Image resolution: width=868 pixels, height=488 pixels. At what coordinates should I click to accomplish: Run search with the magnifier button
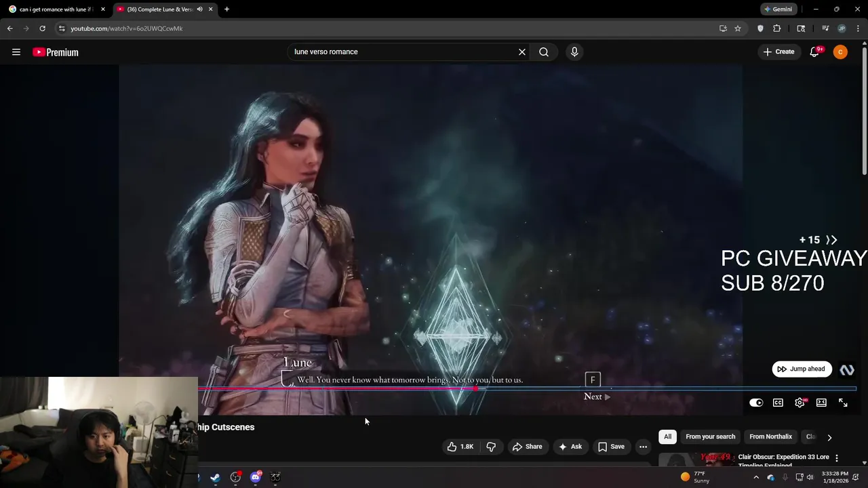pyautogui.click(x=544, y=52)
